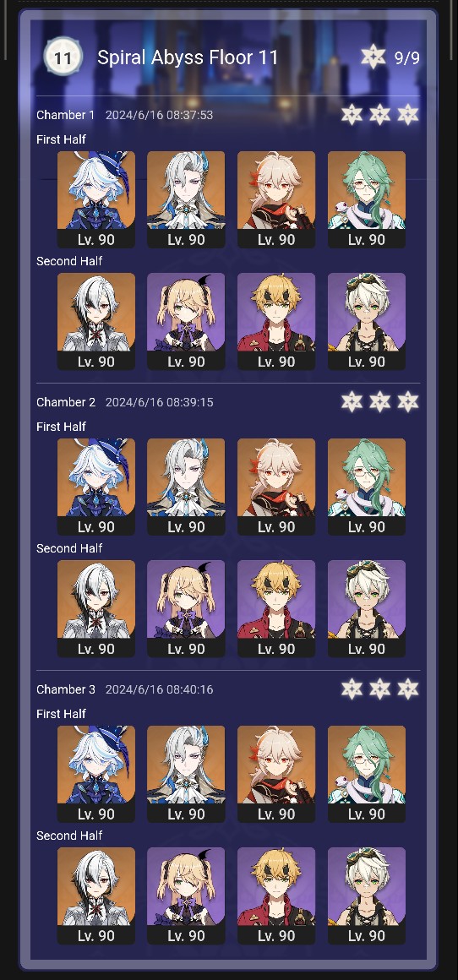Click middle star of Chamber 3 rating
The image size is (458, 980).
tap(380, 689)
